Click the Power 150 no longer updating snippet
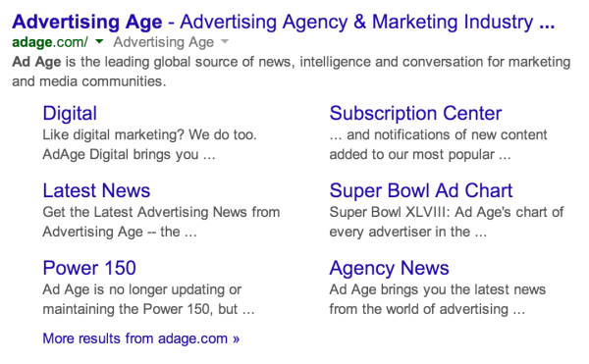Viewport: 589px width, 364px height. pos(148,299)
